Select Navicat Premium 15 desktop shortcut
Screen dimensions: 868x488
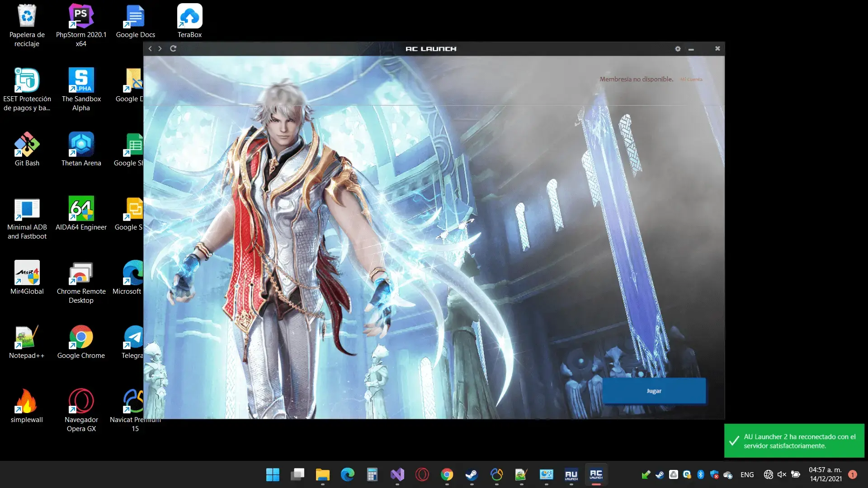coord(134,410)
